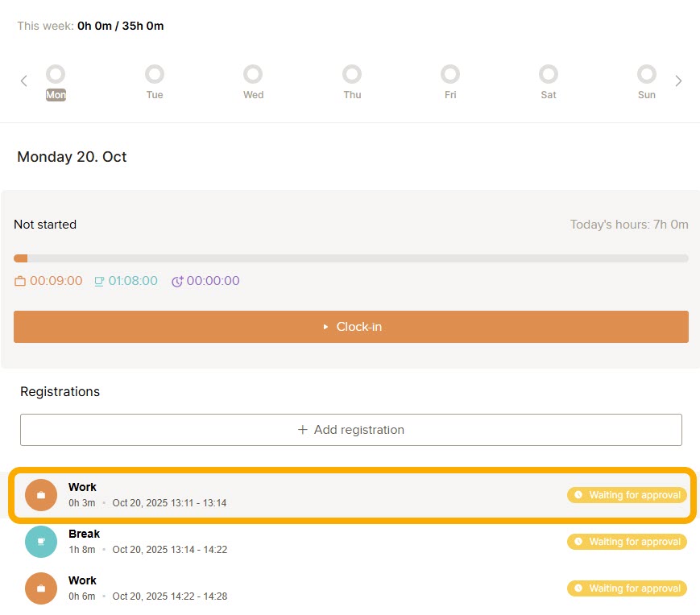Go to previous week using left chevron

[x=24, y=80]
